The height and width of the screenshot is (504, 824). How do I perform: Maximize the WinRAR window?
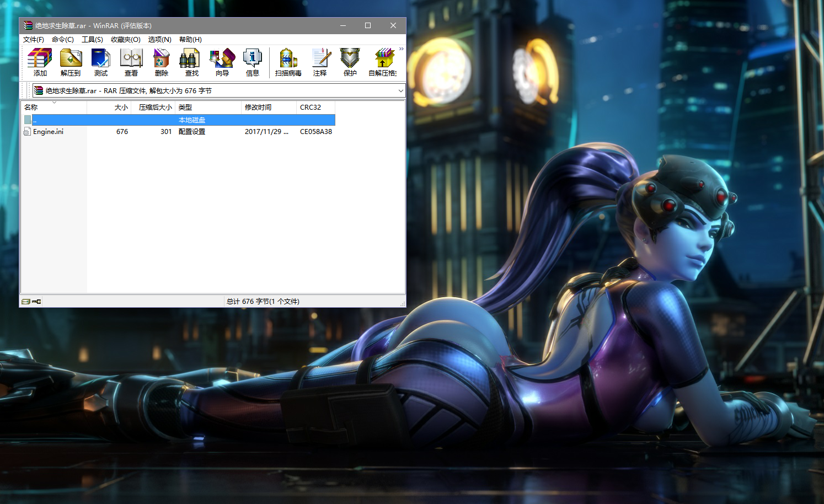click(368, 25)
